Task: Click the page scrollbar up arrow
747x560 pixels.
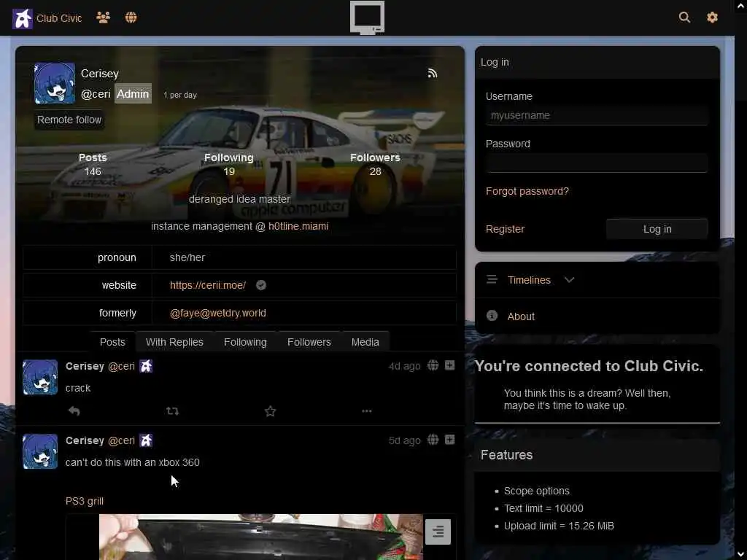Action: click(740, 6)
